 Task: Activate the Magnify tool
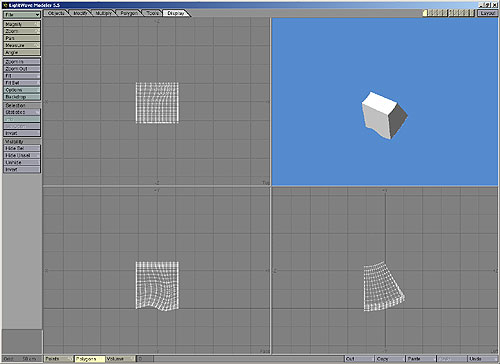(22, 24)
